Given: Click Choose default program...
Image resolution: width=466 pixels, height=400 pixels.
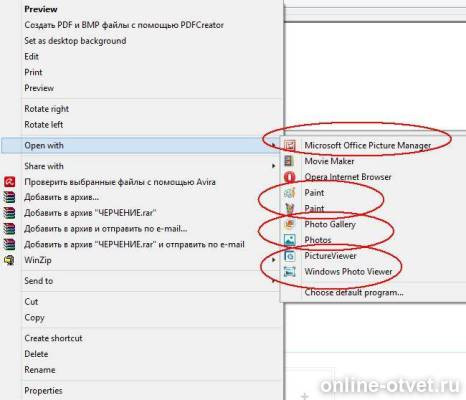Looking at the screenshot, I should click(x=354, y=292).
